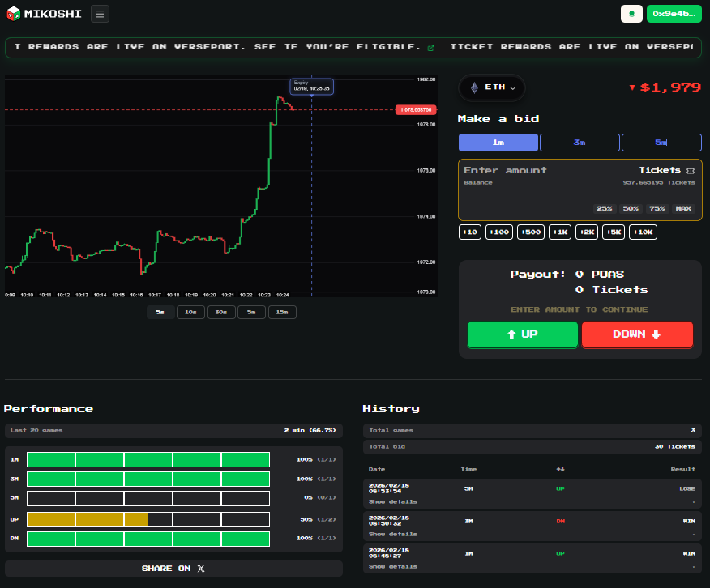Click the Expiry time marker on chart
Image resolution: width=710 pixels, height=588 pixels.
coord(311,86)
